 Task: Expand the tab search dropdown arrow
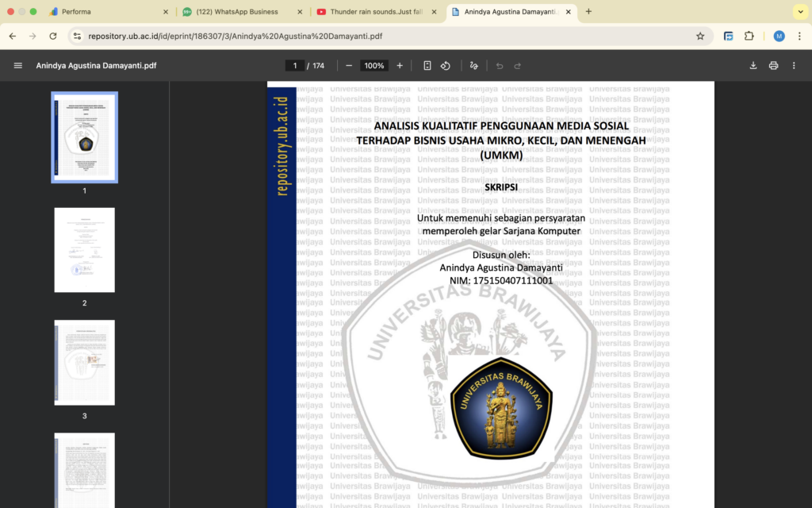(799, 12)
